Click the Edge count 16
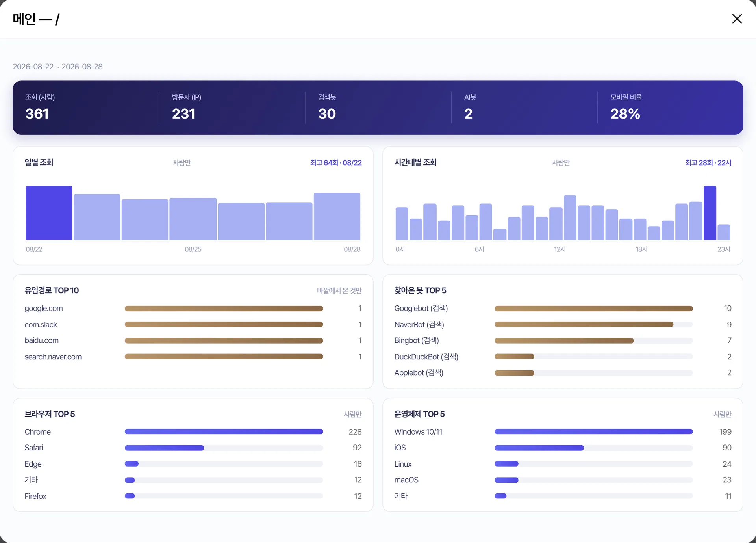The width and height of the screenshot is (756, 543). coord(358,464)
